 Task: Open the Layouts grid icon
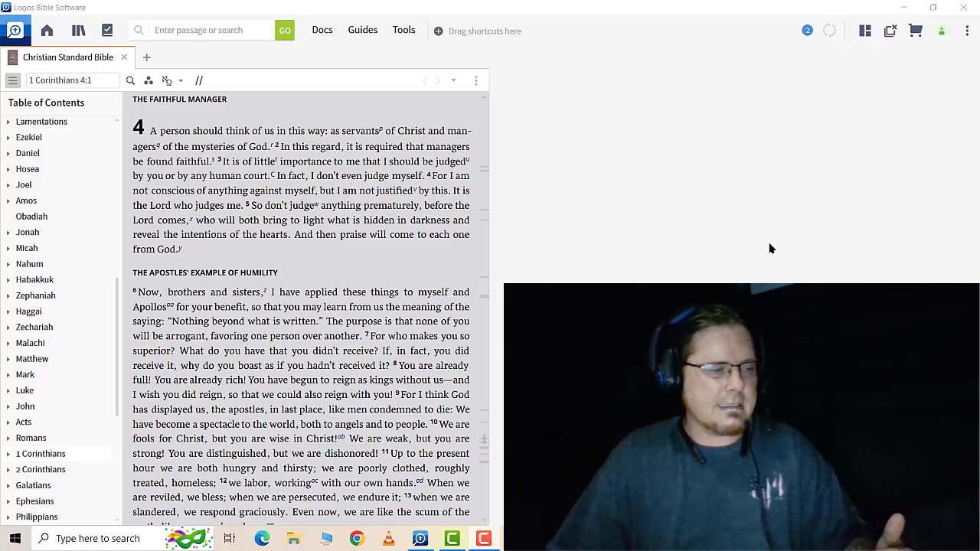click(865, 31)
